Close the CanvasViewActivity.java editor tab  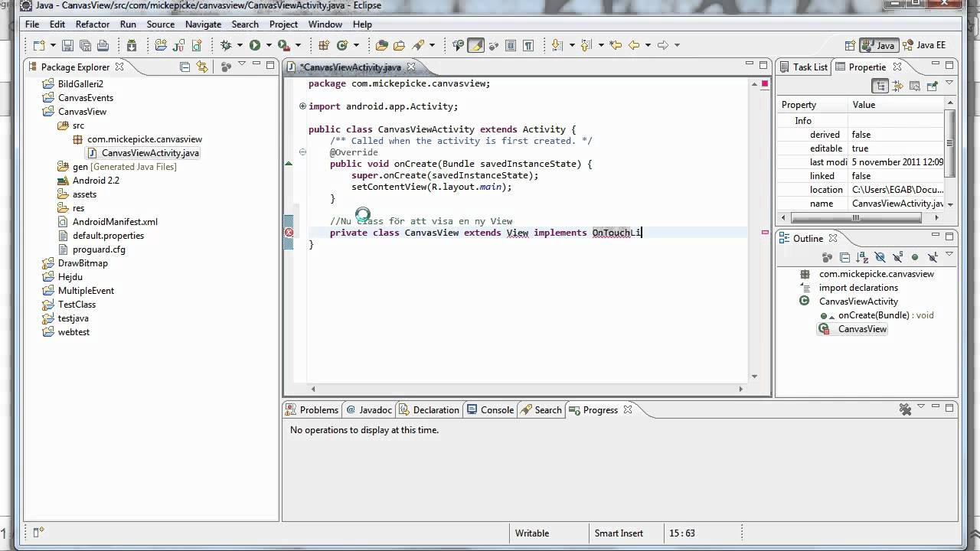[x=411, y=67]
